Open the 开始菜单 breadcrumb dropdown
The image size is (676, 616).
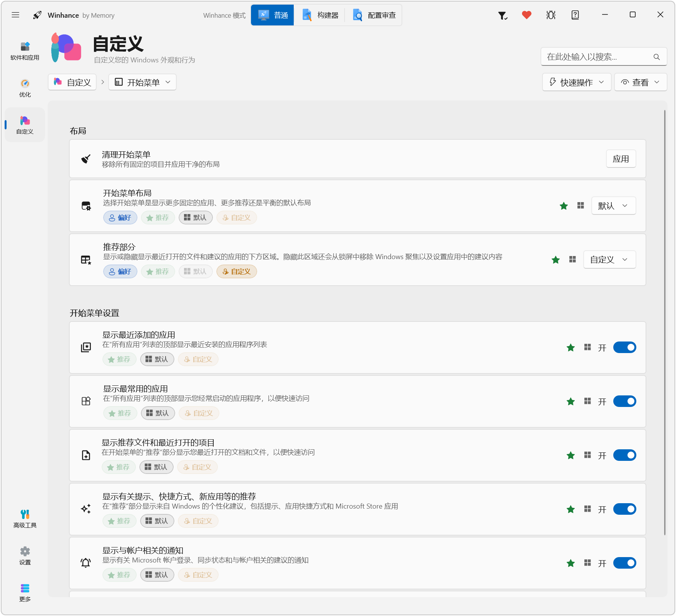pos(142,82)
